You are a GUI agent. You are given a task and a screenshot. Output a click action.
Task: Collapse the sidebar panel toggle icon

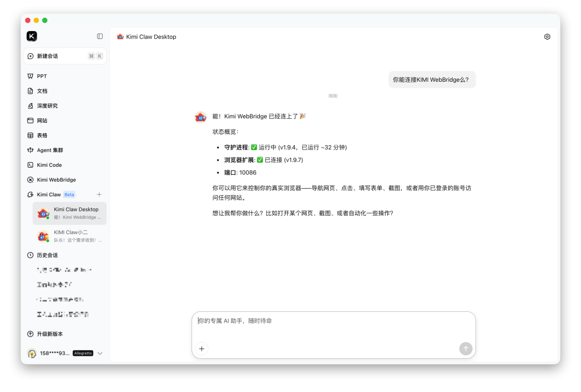point(100,37)
